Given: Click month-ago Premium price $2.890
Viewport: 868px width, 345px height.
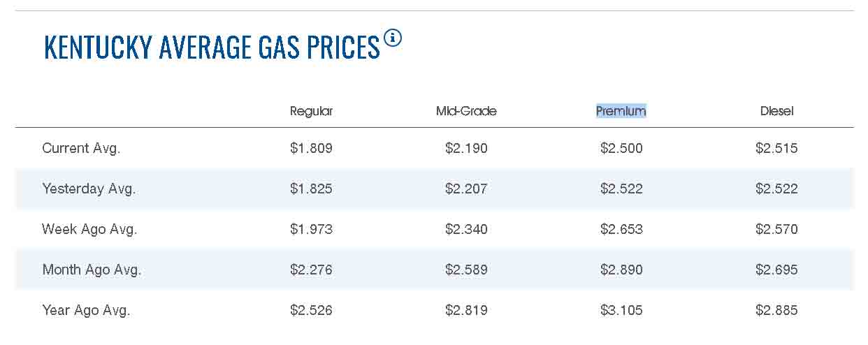Looking at the screenshot, I should point(621,270).
